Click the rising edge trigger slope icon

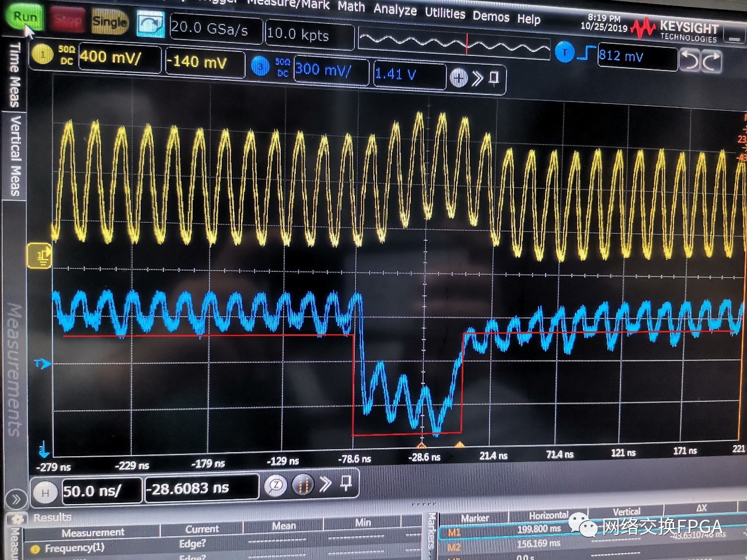[586, 53]
